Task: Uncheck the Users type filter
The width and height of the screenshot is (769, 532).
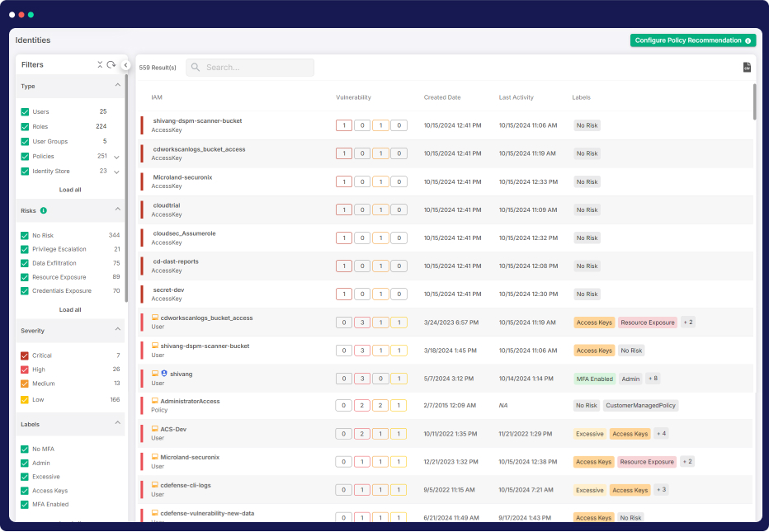Action: [x=25, y=112]
